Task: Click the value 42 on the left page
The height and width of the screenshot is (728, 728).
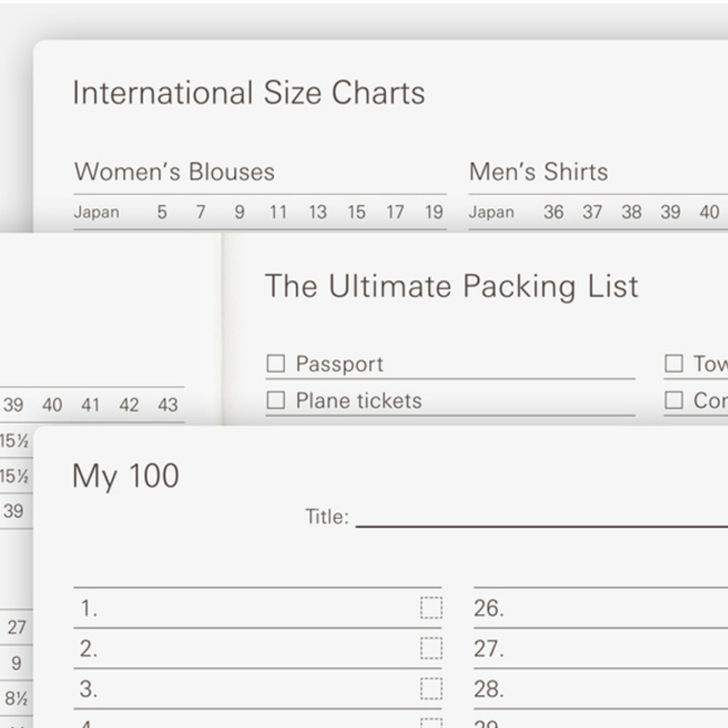Action: (x=129, y=405)
